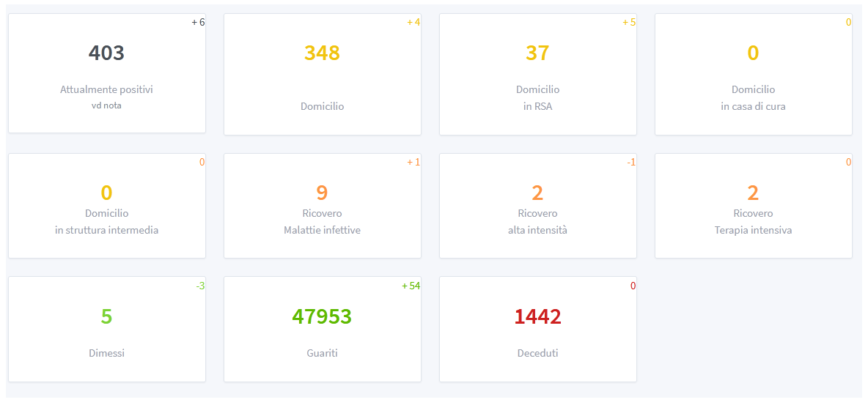This screenshot has width=868, height=405.
Task: Click the Deceduti label text
Action: 537,353
